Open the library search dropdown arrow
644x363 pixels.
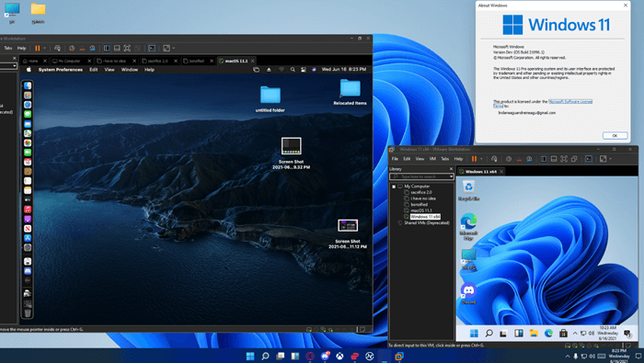pyautogui.click(x=451, y=176)
